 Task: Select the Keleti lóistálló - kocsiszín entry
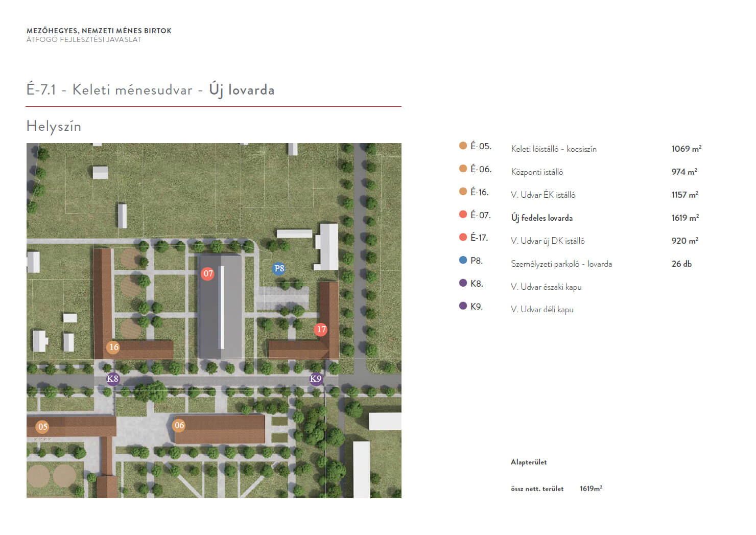point(554,149)
